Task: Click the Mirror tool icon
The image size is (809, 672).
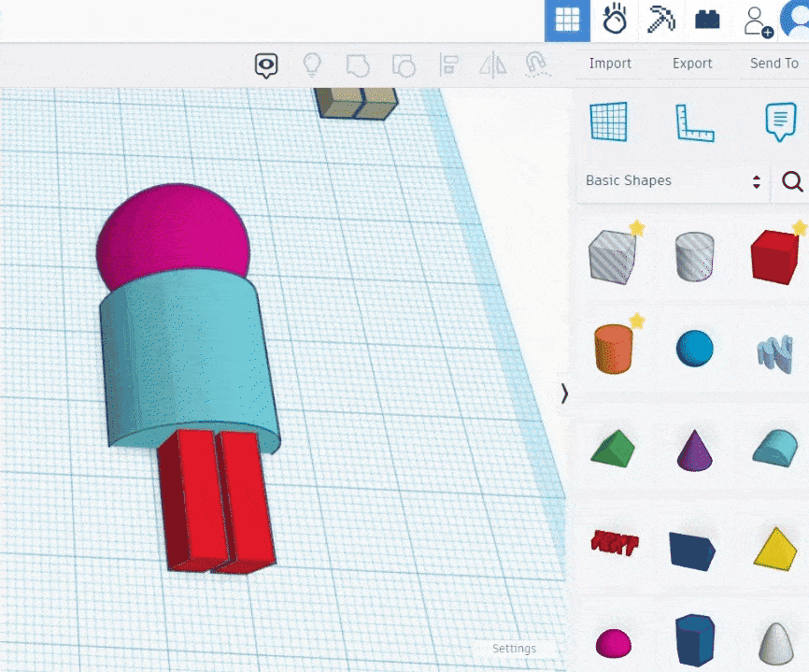Action: [493, 65]
